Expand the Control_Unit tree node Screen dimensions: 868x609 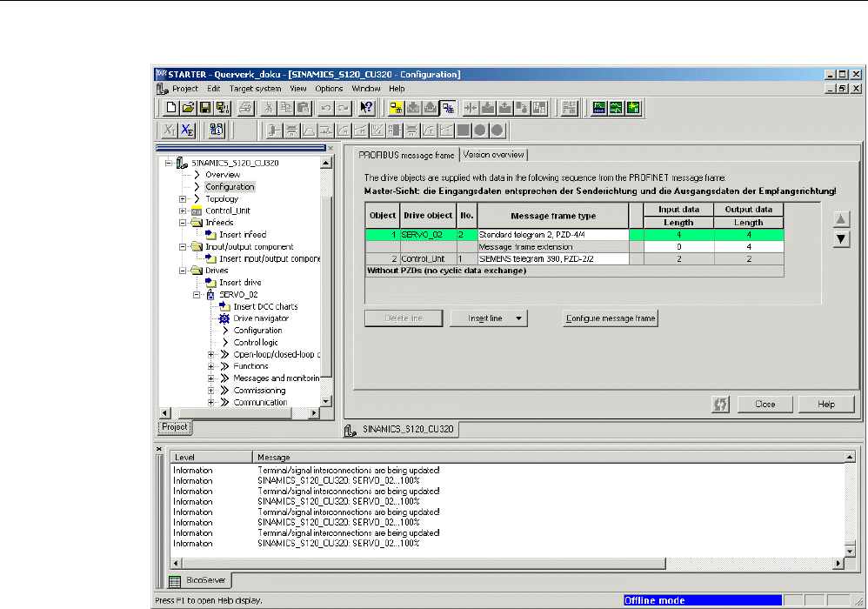pyautogui.click(x=182, y=211)
